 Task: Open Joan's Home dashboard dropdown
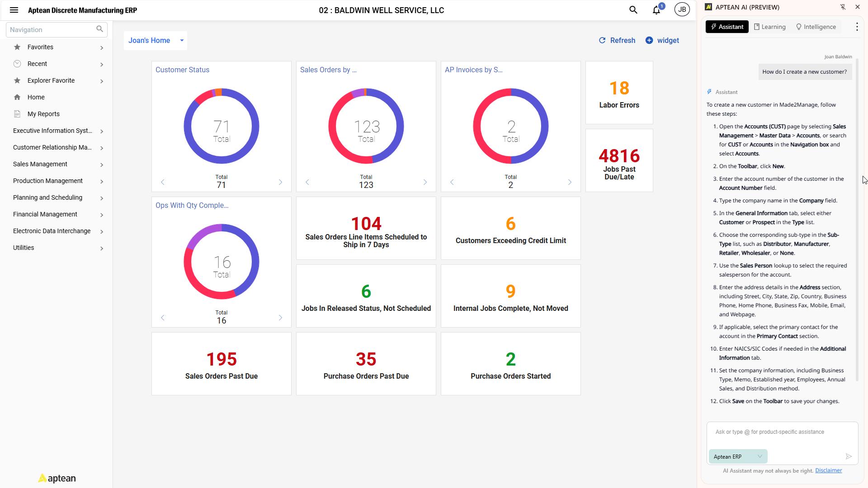pos(182,40)
